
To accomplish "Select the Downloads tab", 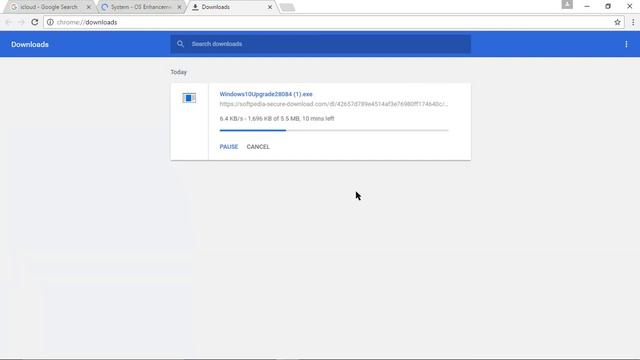I will (x=232, y=7).
